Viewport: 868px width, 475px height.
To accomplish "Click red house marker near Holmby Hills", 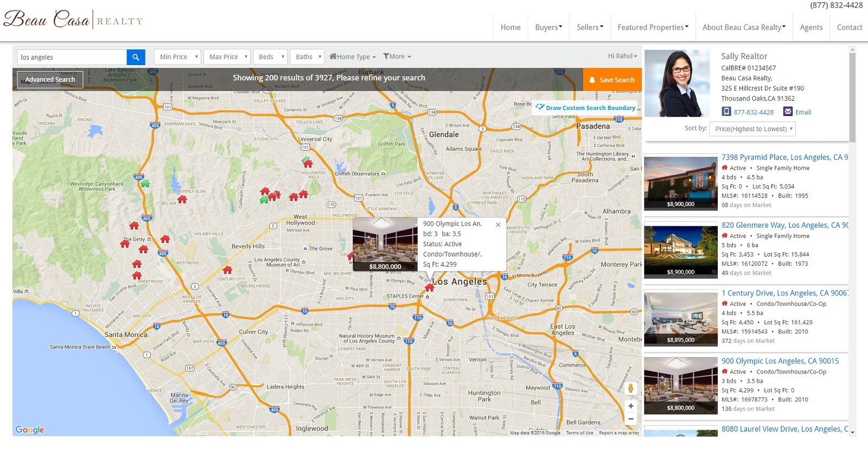I will 165,239.
